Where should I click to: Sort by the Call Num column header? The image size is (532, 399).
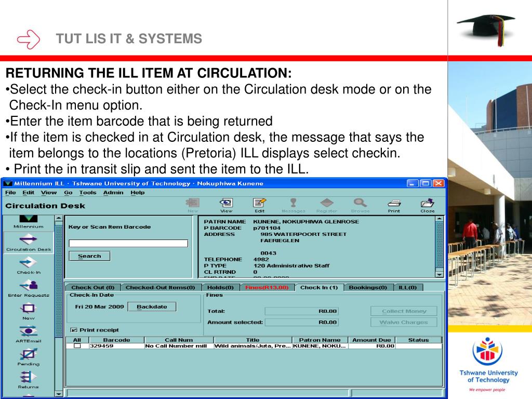[x=179, y=340]
